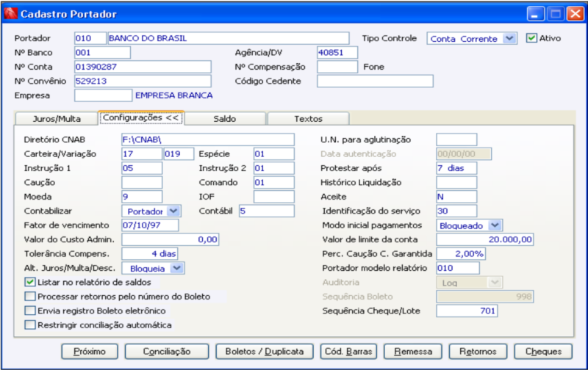
Task: Click the Comando field
Action: (273, 182)
